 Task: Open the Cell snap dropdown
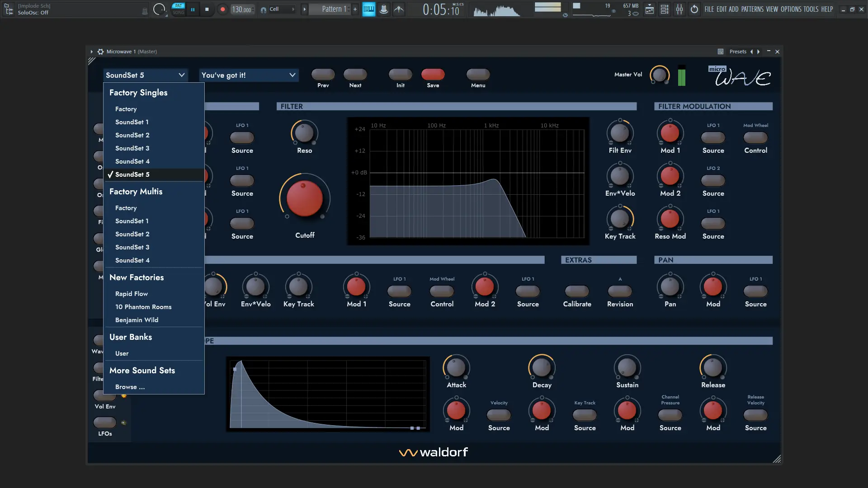(282, 9)
